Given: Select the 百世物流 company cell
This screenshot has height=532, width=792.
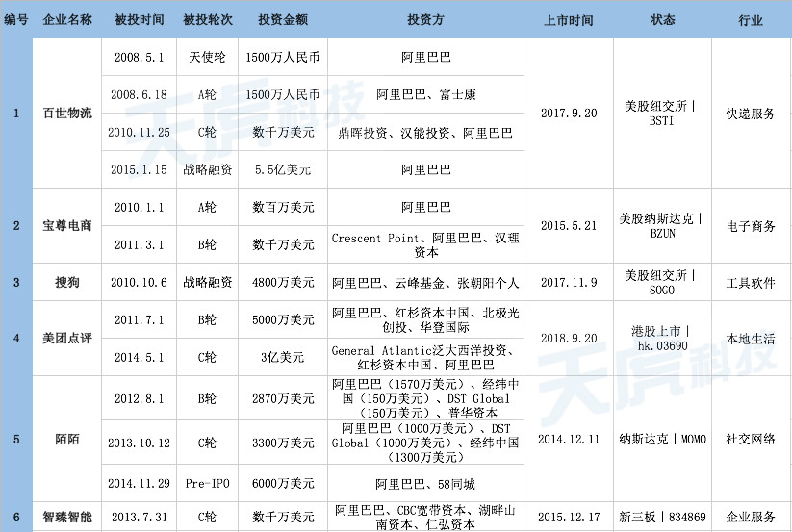Looking at the screenshot, I should point(67,114).
